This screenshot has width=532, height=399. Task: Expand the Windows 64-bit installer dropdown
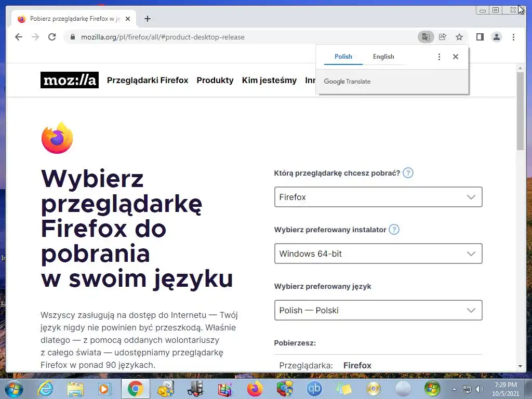point(378,254)
